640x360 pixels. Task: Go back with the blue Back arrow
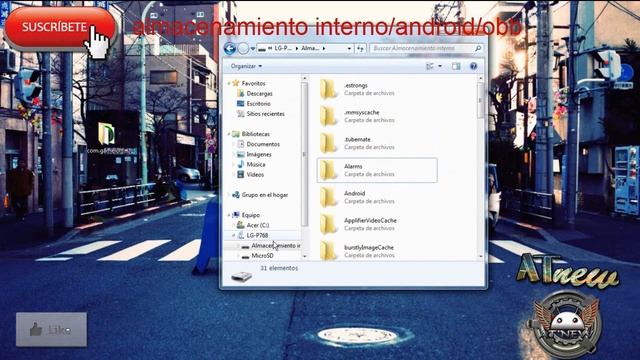tap(230, 49)
